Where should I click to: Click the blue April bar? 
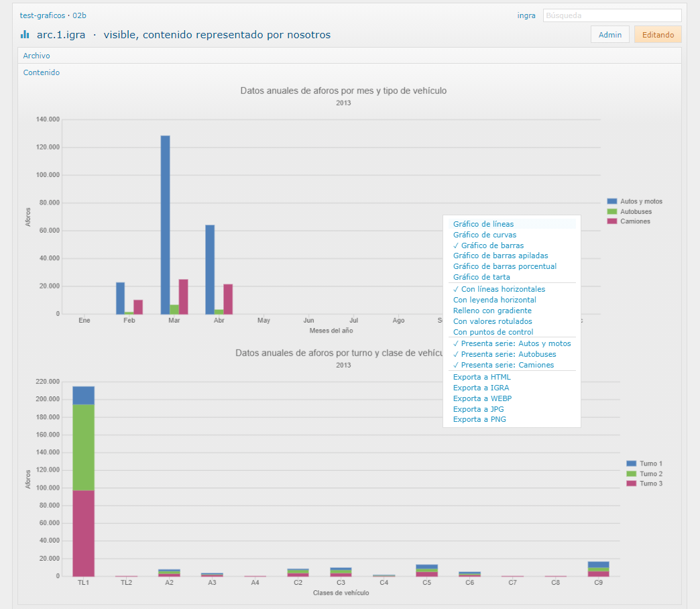tap(210, 270)
